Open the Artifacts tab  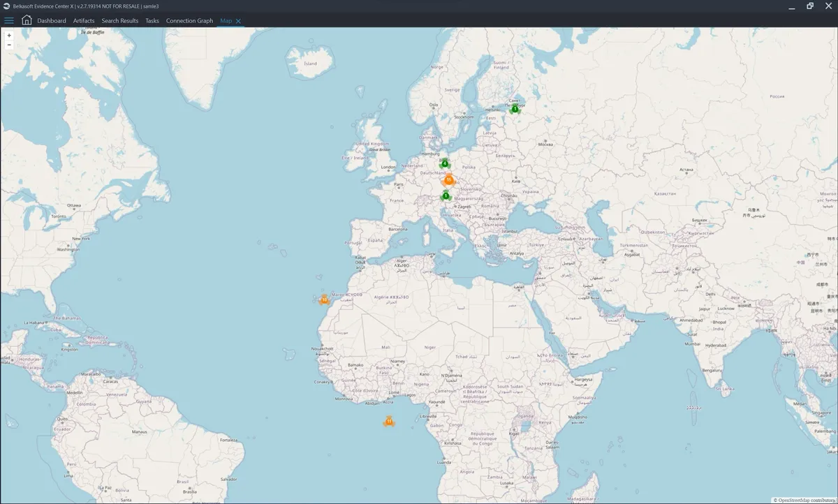83,20
